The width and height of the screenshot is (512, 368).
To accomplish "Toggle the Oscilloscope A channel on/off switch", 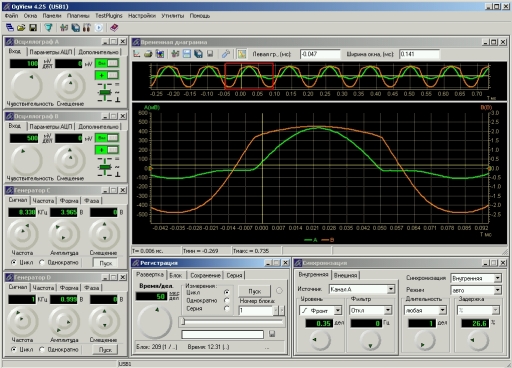I will (107, 63).
